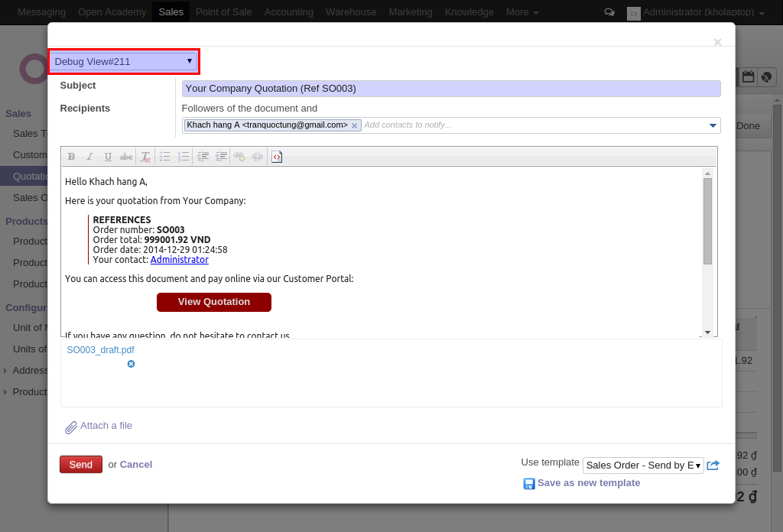783x532 pixels.
Task: Open the Accounting menu
Action: click(288, 12)
